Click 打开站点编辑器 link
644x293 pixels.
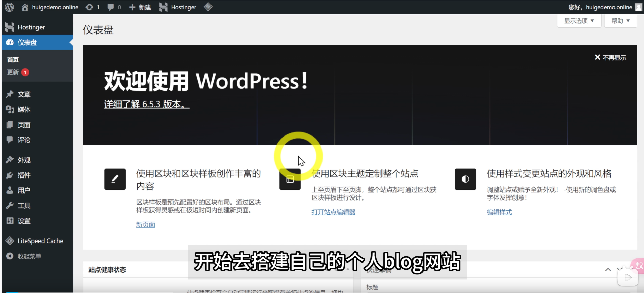click(x=333, y=212)
